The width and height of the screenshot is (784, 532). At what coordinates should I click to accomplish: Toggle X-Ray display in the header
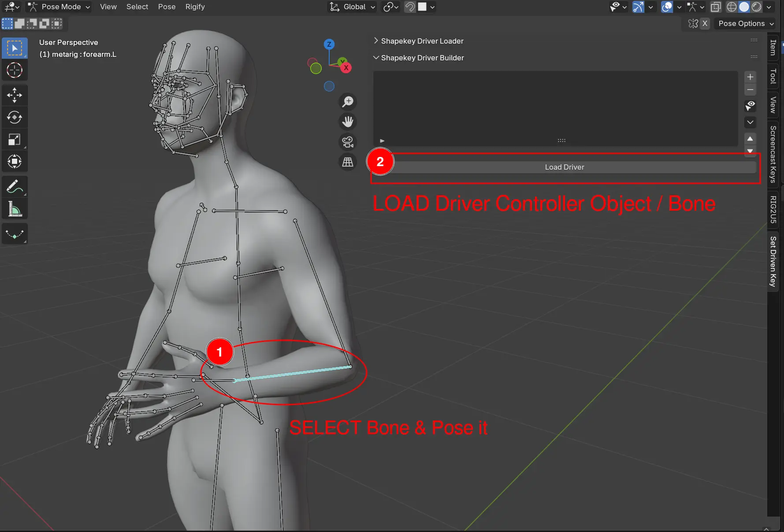click(x=716, y=7)
